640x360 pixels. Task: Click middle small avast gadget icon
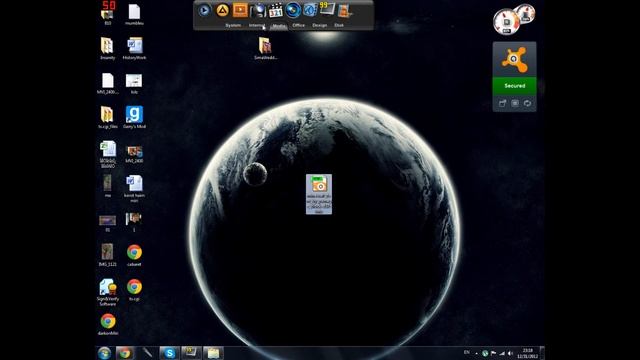[x=515, y=103]
